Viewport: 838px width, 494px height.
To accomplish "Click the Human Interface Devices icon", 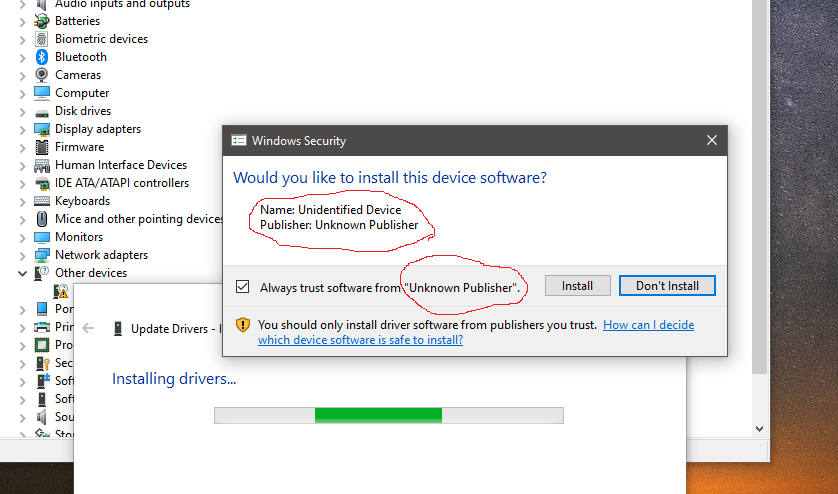I will [42, 165].
